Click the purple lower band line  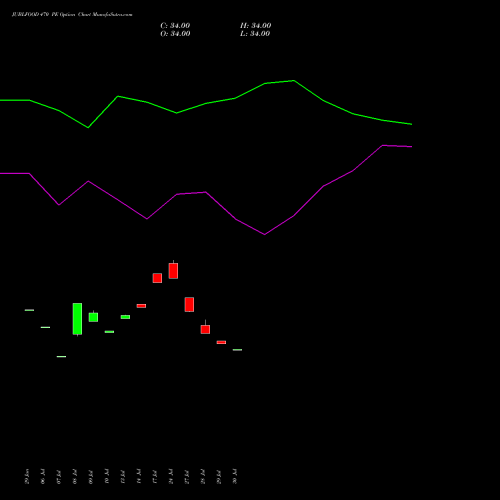206,192
